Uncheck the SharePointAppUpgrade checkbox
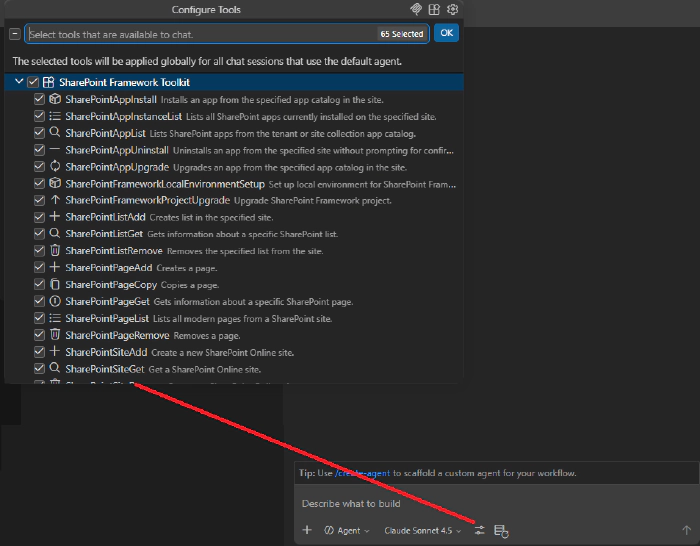Image resolution: width=700 pixels, height=546 pixels. 39,167
